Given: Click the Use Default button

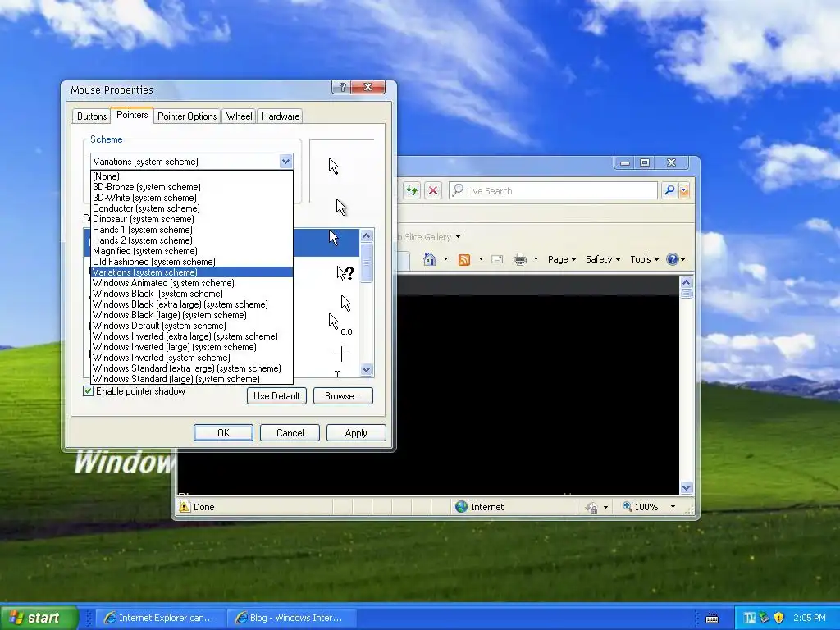Looking at the screenshot, I should (x=276, y=396).
